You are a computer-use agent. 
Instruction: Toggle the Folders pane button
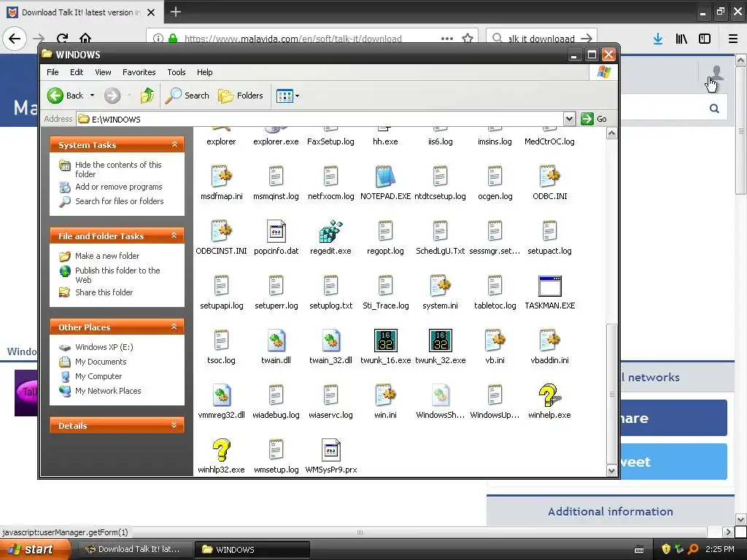(241, 96)
